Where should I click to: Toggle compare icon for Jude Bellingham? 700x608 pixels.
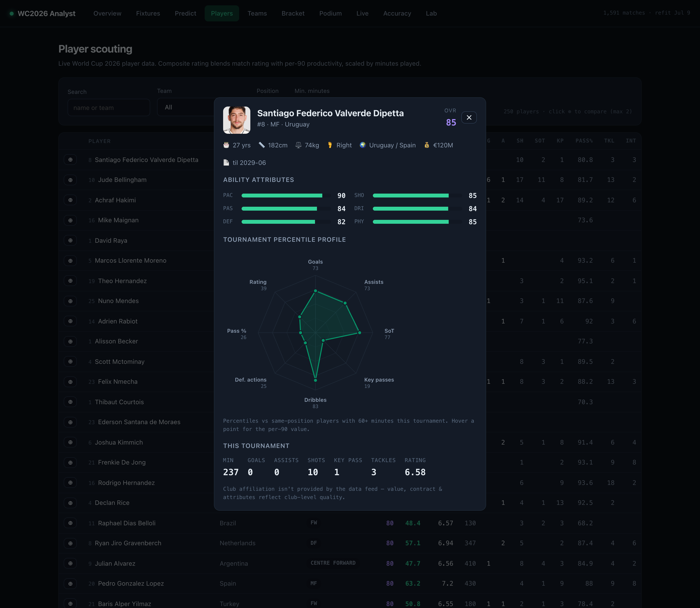tap(70, 180)
